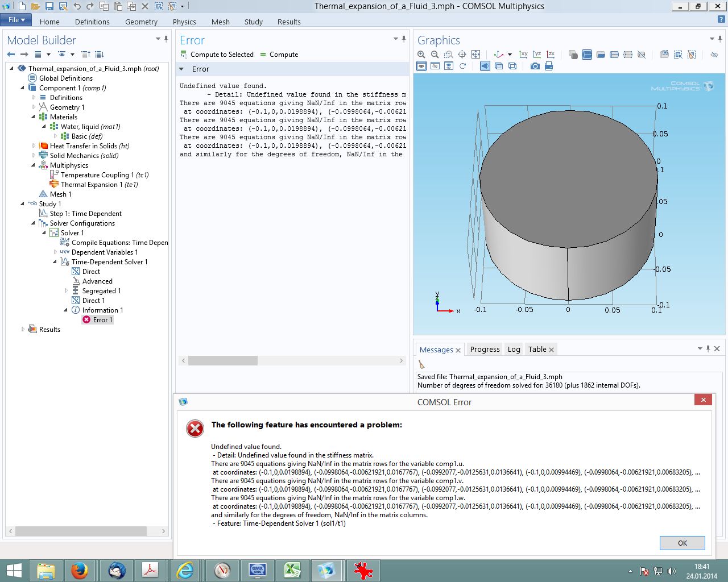Viewport: 728px width, 582px height.
Task: Print the Graphics view with printer icon
Action: pos(549,66)
